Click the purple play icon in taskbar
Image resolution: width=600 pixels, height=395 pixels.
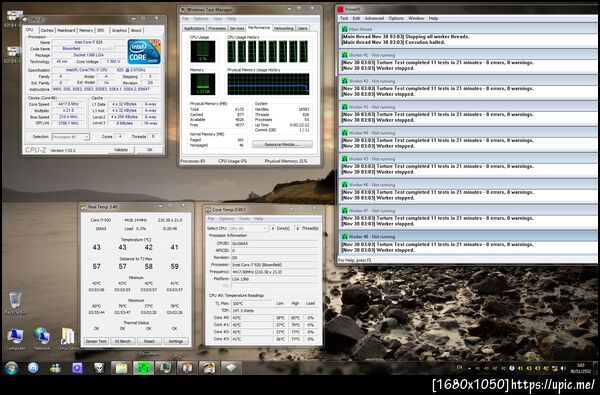pos(77,368)
